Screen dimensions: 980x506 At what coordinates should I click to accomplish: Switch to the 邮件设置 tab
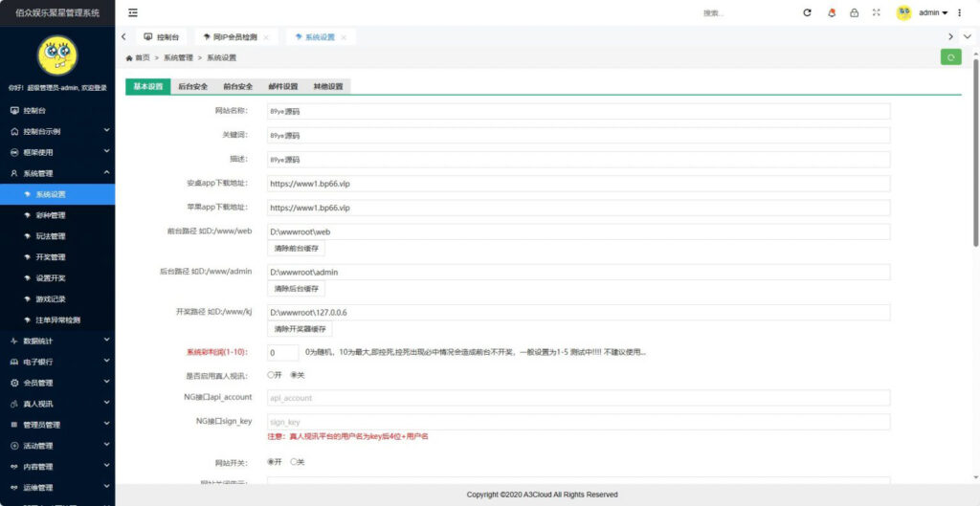point(282,86)
